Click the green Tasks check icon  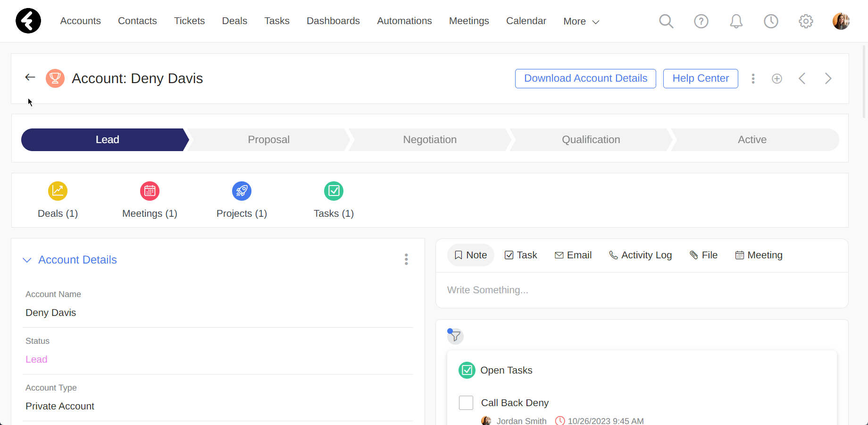pos(334,191)
